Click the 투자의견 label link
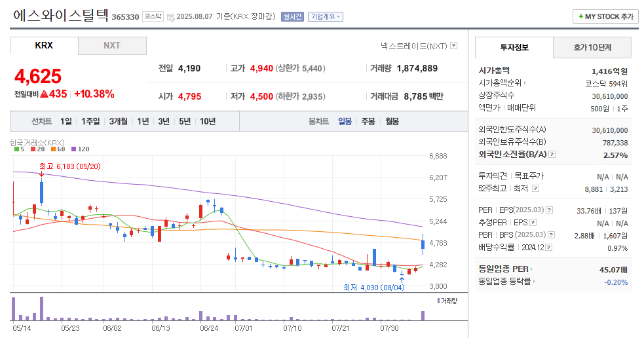The image size is (644, 338). (x=493, y=176)
